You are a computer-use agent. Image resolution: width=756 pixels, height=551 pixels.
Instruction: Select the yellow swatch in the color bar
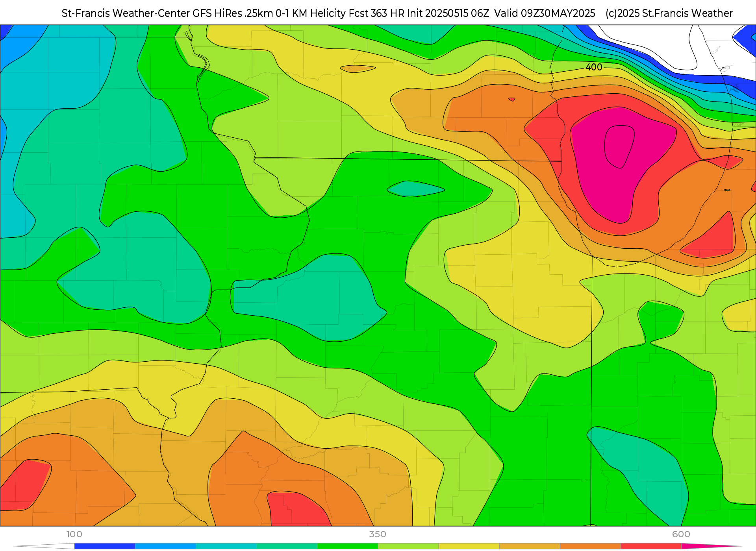click(x=469, y=546)
